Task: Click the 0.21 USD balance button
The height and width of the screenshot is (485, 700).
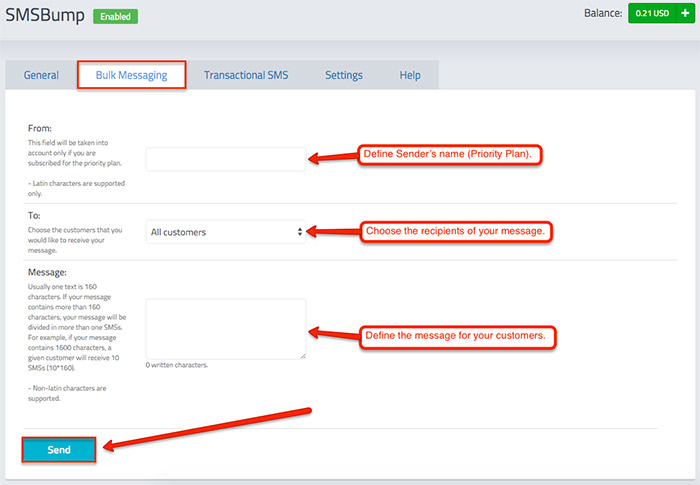Action: click(x=652, y=13)
